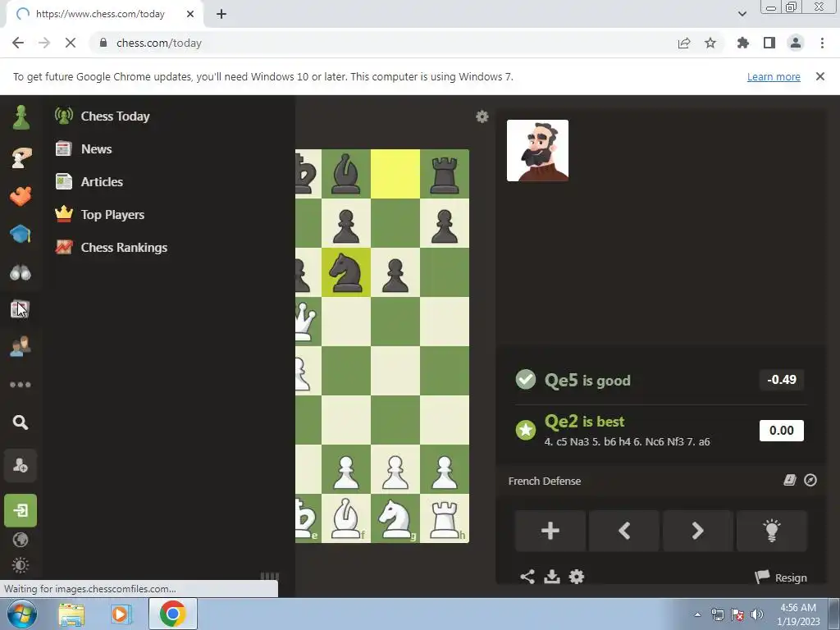Screen dimensions: 840x630
Task: Click the white bishop on f-file
Action: pos(346,518)
